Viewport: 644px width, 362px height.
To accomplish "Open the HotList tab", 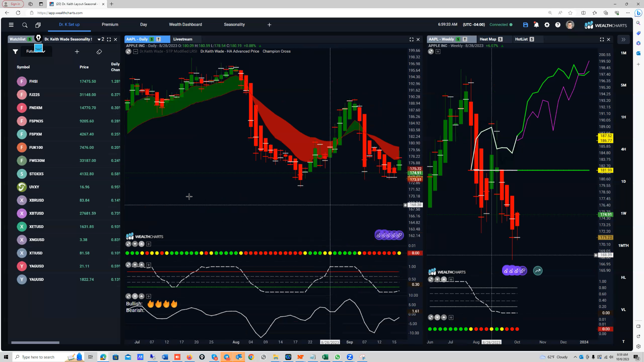I will coord(521,39).
